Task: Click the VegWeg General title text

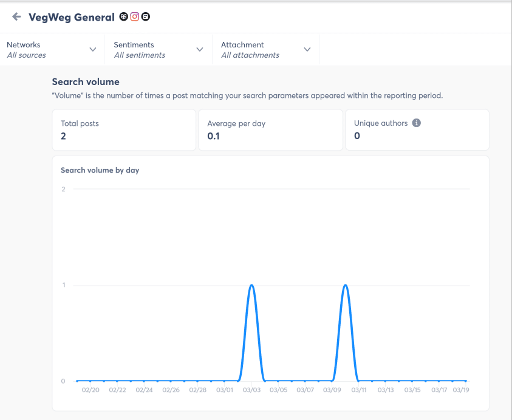Action: (x=72, y=16)
